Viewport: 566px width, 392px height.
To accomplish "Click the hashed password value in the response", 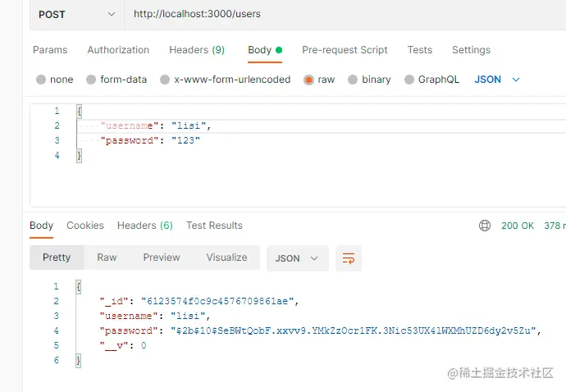I will point(354,330).
